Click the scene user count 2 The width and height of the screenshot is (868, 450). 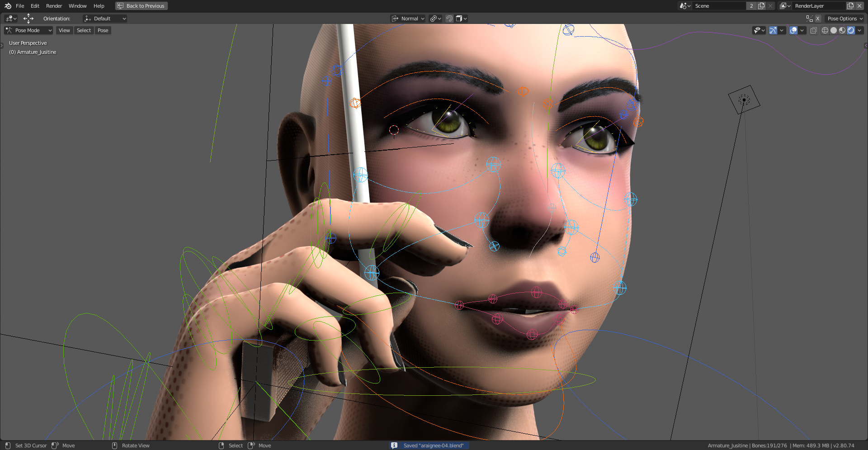[x=751, y=6]
